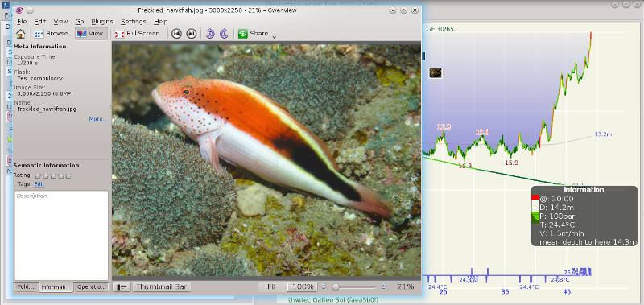Rotate the image left
Image resolution: width=644 pixels, height=305 pixels.
pos(210,34)
